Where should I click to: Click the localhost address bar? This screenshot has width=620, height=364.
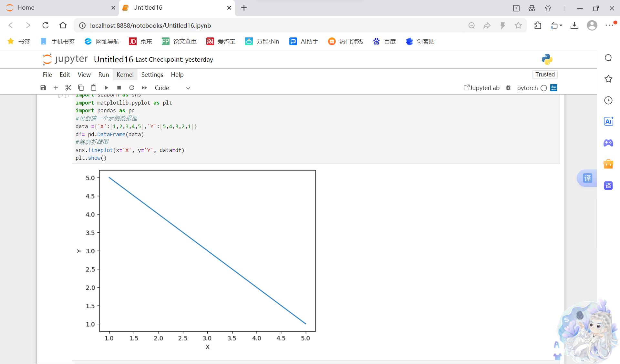[150, 25]
